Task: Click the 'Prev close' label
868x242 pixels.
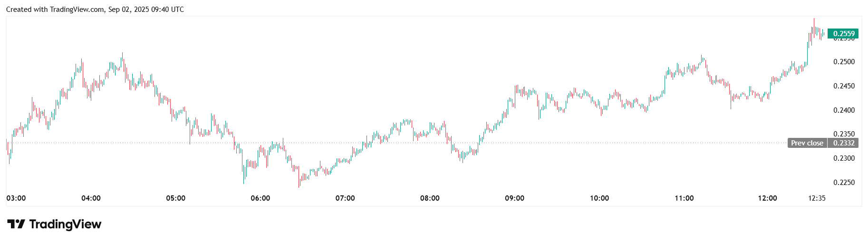Action: tap(807, 143)
